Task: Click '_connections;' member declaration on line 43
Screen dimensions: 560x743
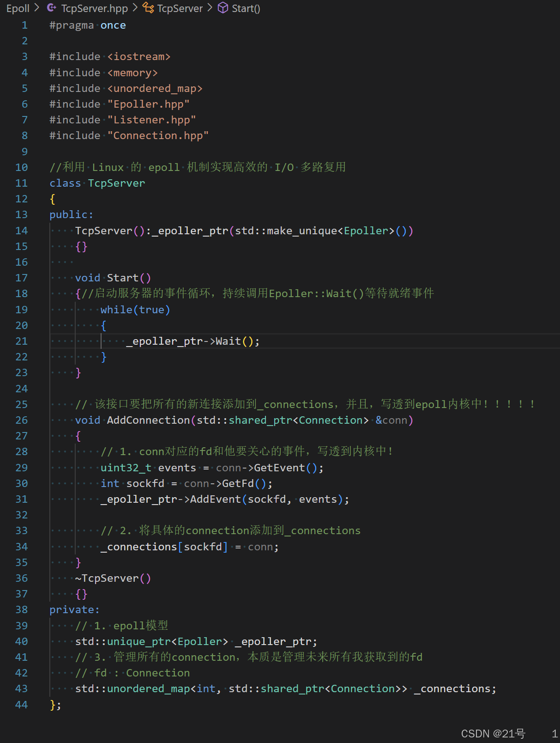Action: coord(455,688)
